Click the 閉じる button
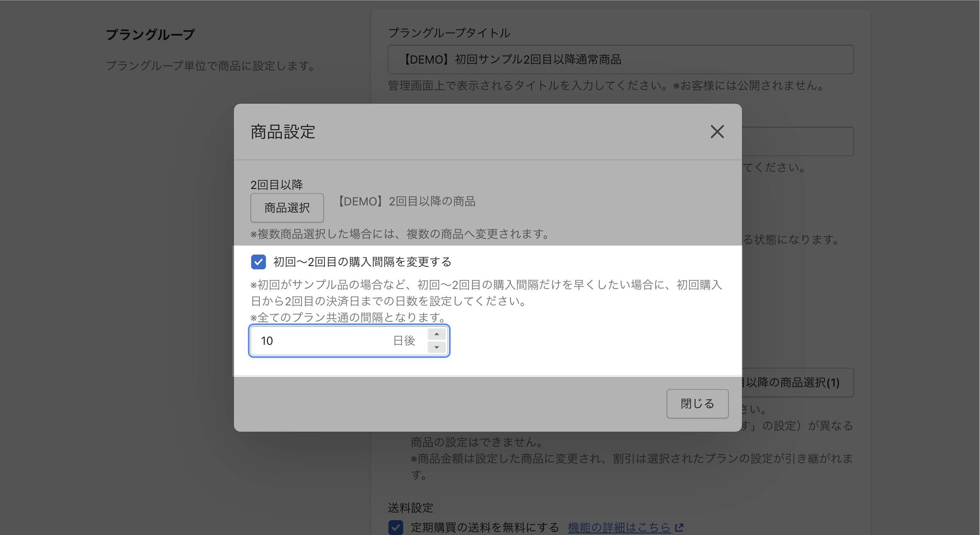The image size is (980, 535). [x=697, y=404]
